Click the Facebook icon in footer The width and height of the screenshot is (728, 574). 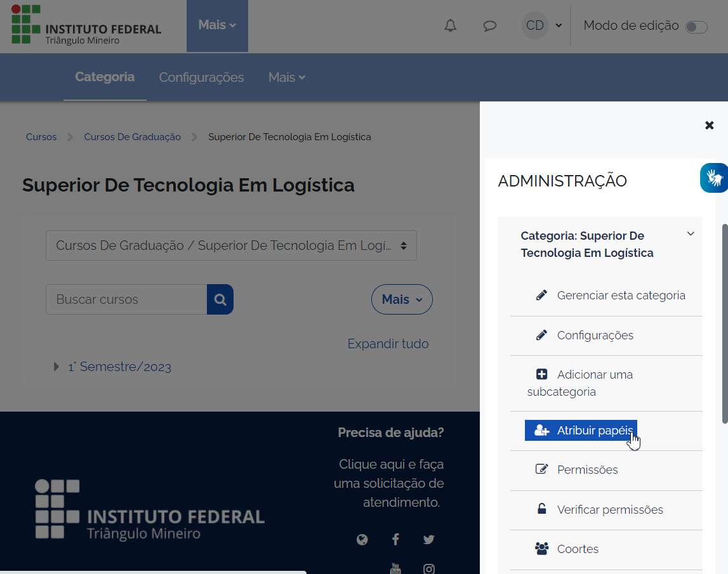coord(395,540)
